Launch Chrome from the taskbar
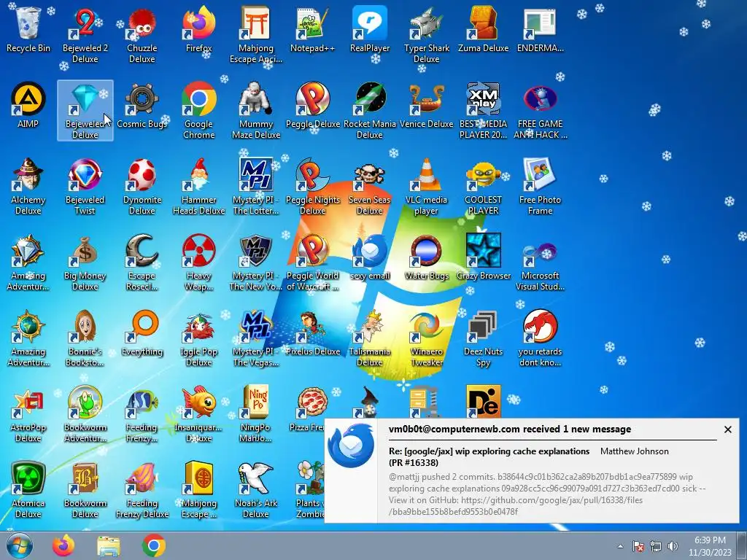 pos(153,545)
